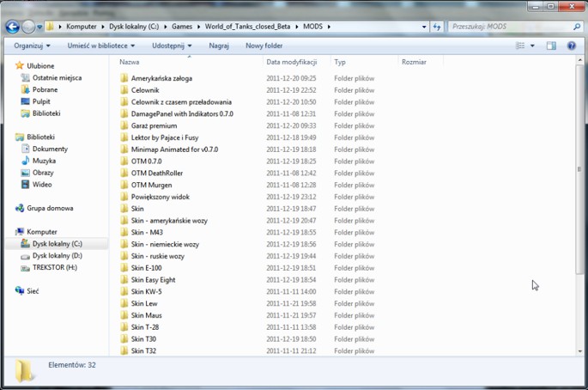
Task: Toggle the preview pane icon
Action: [x=551, y=46]
